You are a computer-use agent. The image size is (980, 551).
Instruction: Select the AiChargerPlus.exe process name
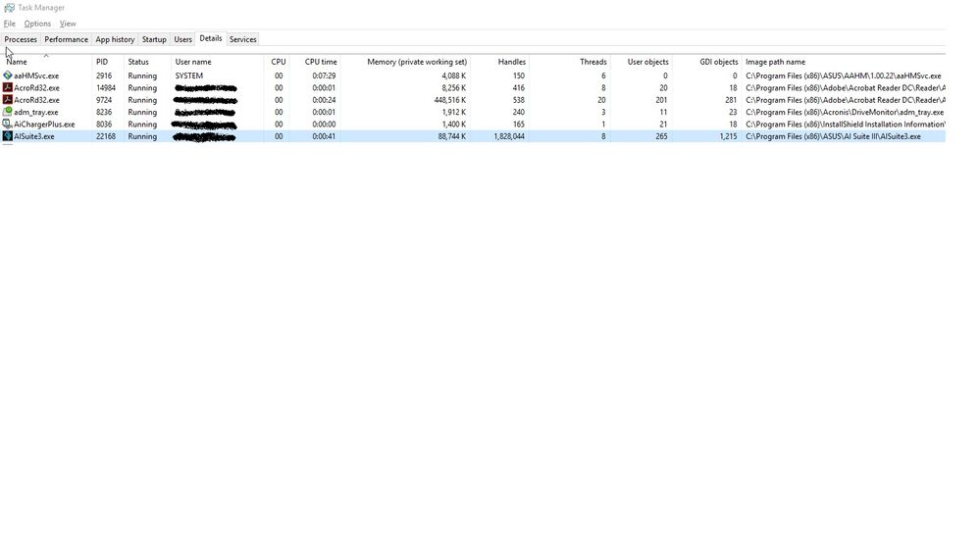pyautogui.click(x=44, y=125)
